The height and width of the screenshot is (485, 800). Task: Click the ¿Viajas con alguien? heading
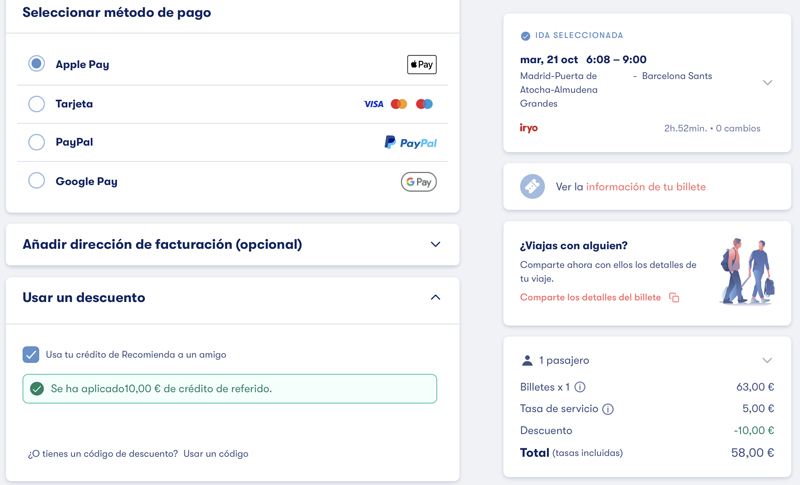[573, 245]
